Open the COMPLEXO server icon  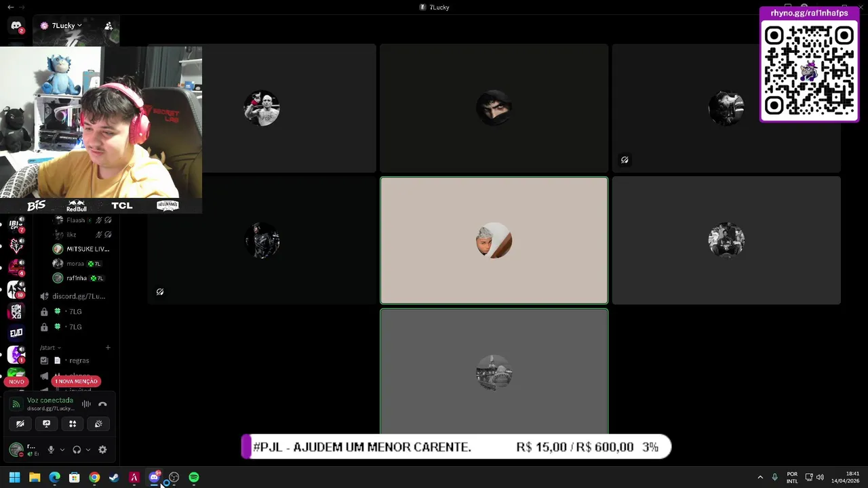click(16, 311)
